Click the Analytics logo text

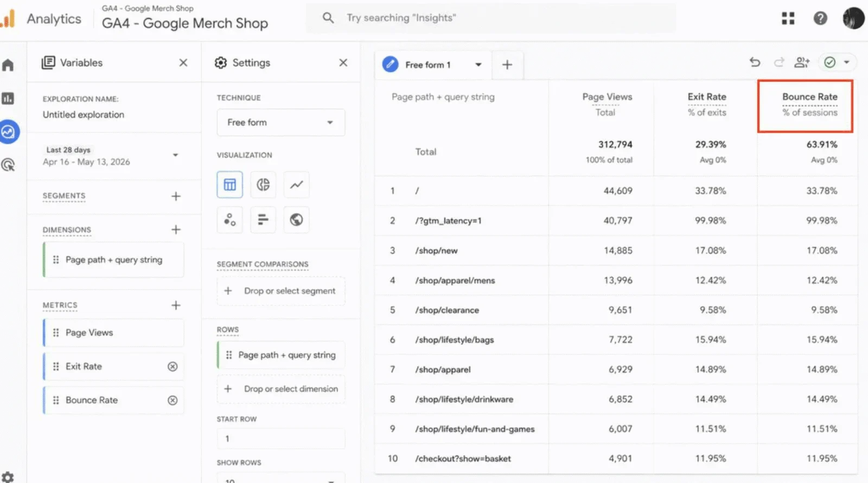(54, 19)
